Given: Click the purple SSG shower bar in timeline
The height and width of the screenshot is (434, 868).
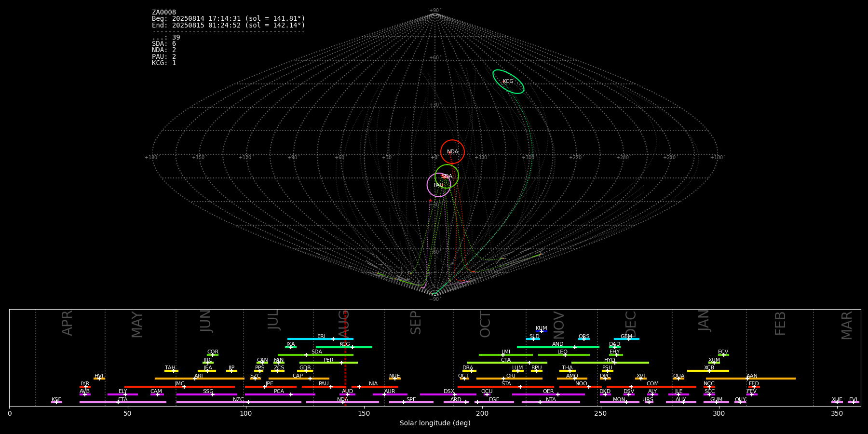Looking at the screenshot, I should pyautogui.click(x=206, y=394).
